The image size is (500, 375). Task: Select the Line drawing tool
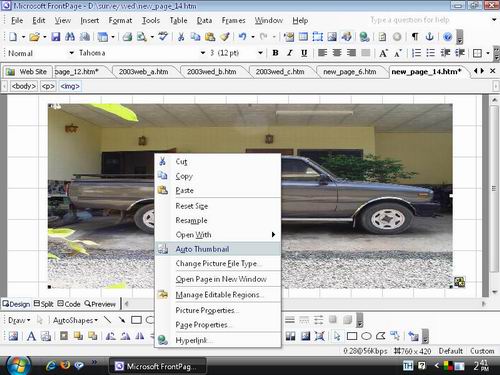coord(107,320)
